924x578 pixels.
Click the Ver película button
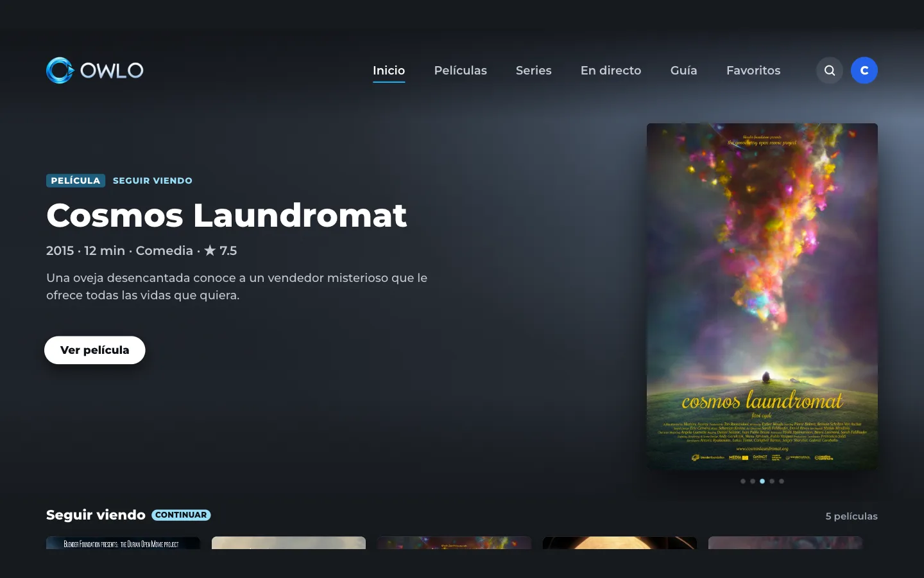point(95,350)
